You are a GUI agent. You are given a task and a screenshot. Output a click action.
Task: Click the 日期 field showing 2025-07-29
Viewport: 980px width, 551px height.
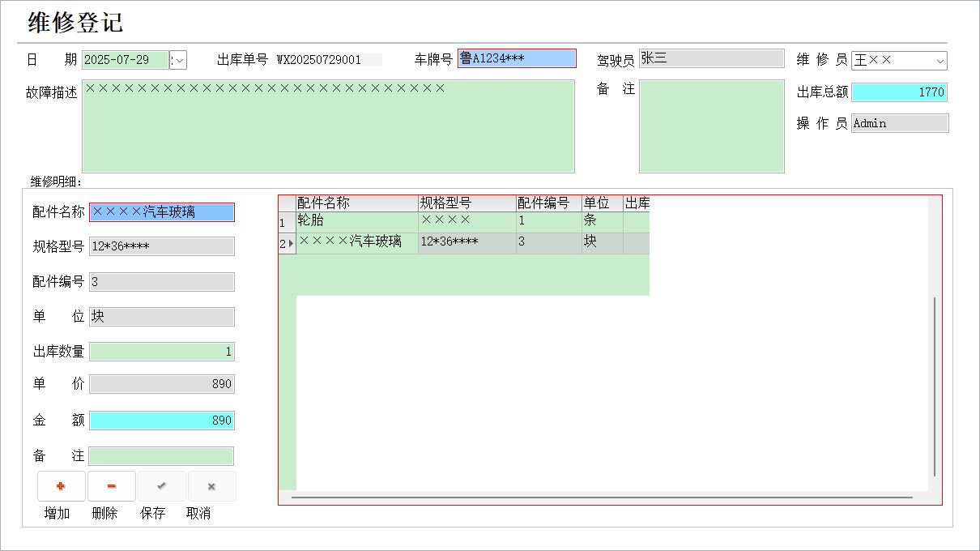pos(126,60)
